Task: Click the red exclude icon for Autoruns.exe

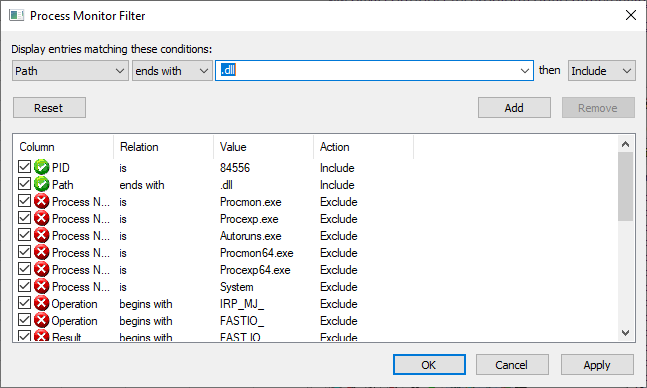Action: 42,235
